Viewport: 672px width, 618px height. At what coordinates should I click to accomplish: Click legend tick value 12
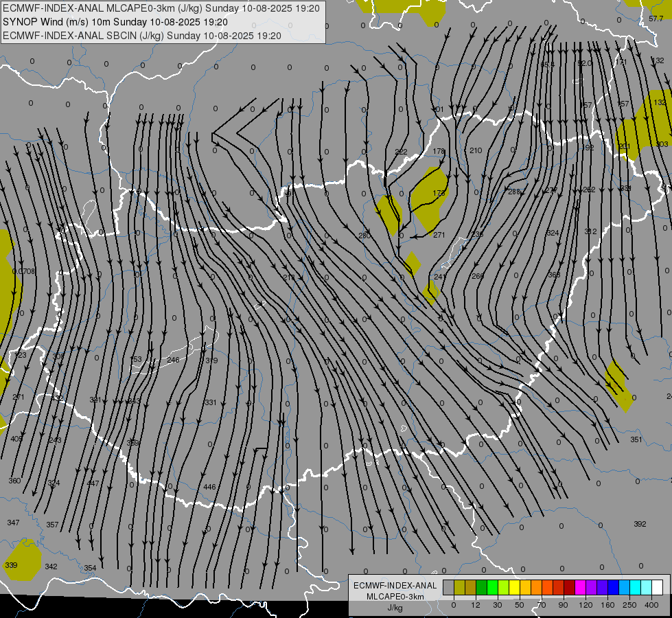click(x=475, y=605)
